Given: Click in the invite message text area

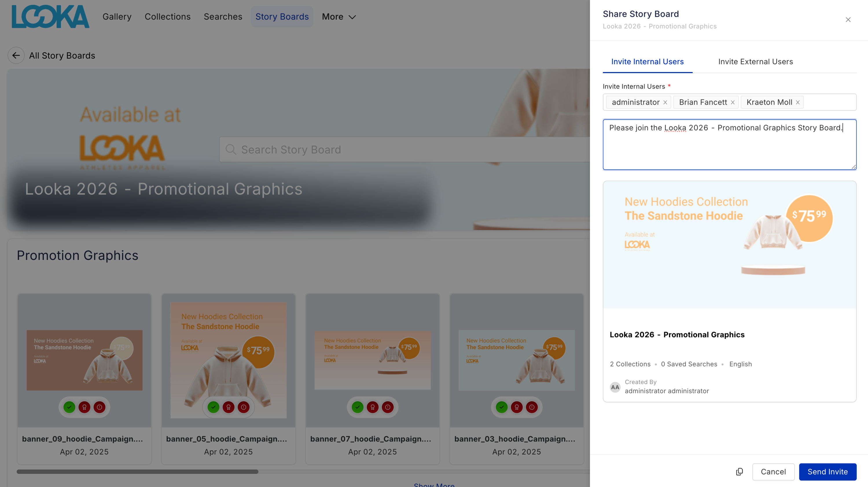Looking at the screenshot, I should [x=729, y=145].
